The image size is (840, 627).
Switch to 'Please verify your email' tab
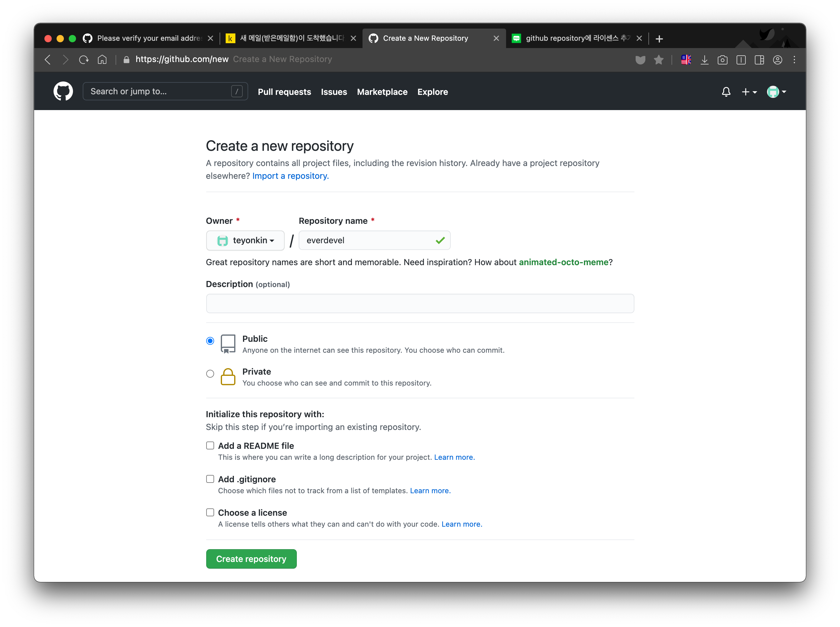tap(148, 38)
